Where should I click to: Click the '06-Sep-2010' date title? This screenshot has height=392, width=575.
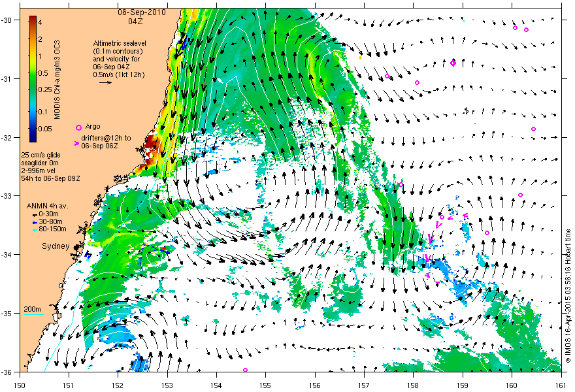[x=142, y=12]
